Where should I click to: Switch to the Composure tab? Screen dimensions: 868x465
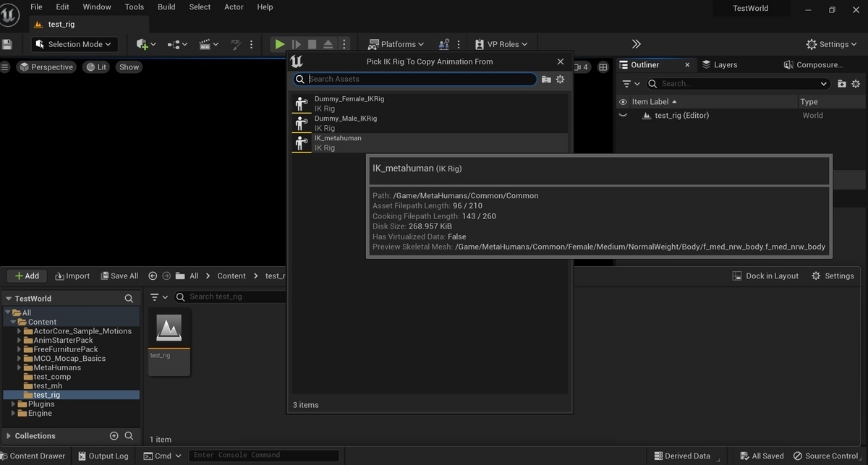point(814,64)
